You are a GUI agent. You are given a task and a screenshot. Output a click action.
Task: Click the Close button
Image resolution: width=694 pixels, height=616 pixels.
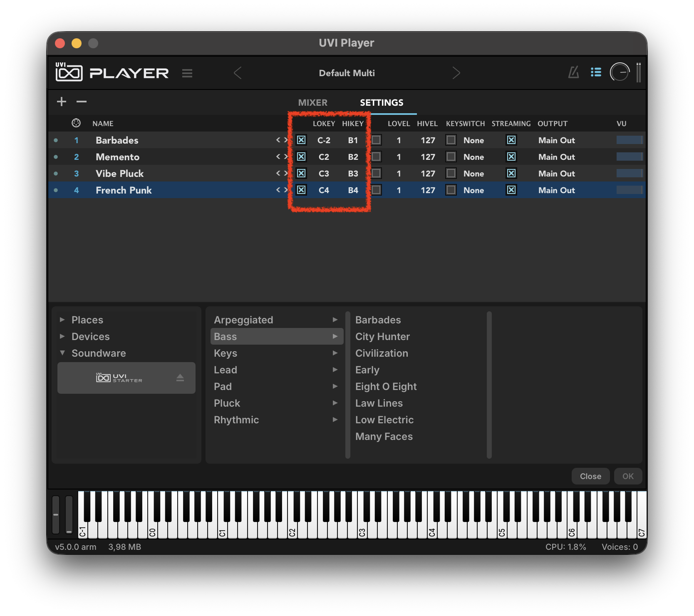[590, 476]
